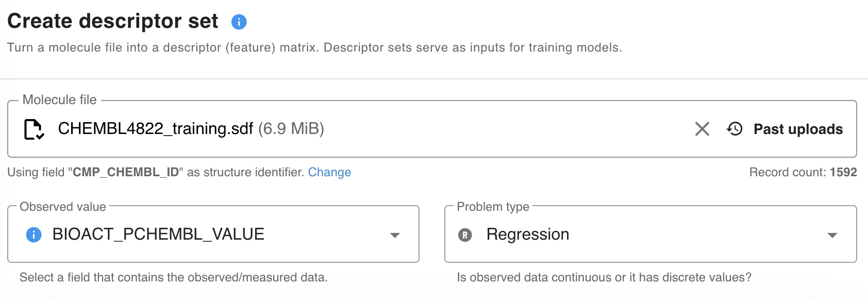Expand the Observed value dropdown arrow
868x302 pixels.
click(395, 235)
